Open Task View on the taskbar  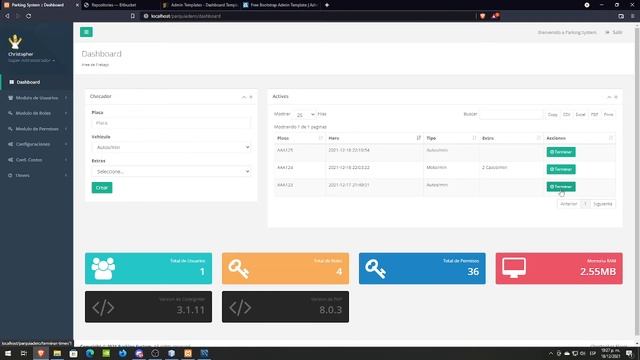24,353
